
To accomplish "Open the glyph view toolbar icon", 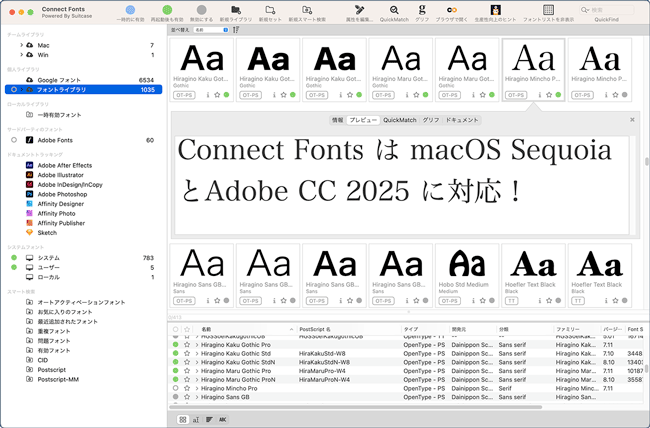I will click(x=422, y=10).
